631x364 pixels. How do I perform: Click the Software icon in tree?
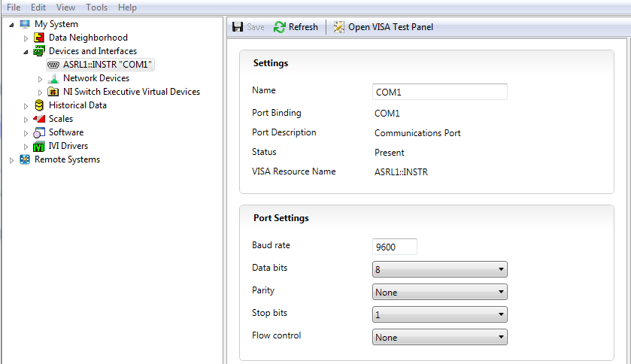tap(39, 132)
